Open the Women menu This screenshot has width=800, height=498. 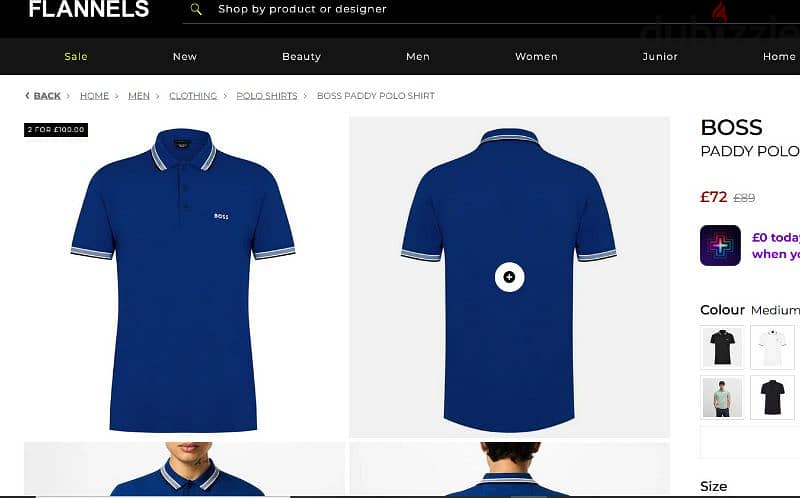536,57
